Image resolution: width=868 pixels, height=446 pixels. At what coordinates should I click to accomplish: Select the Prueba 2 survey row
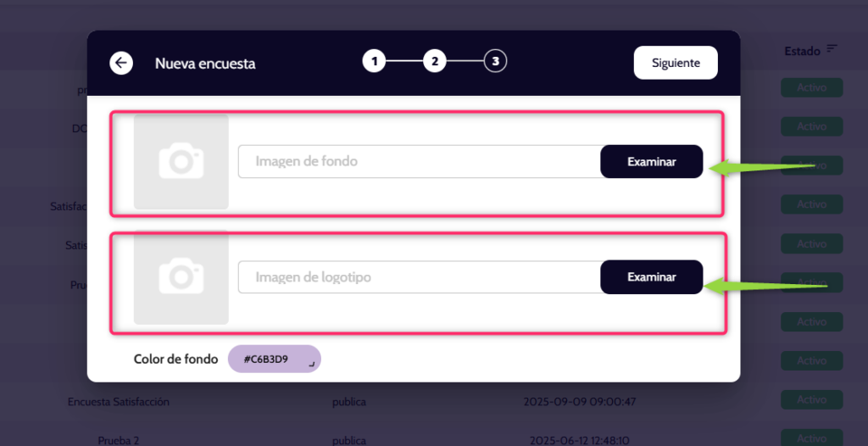click(x=119, y=440)
